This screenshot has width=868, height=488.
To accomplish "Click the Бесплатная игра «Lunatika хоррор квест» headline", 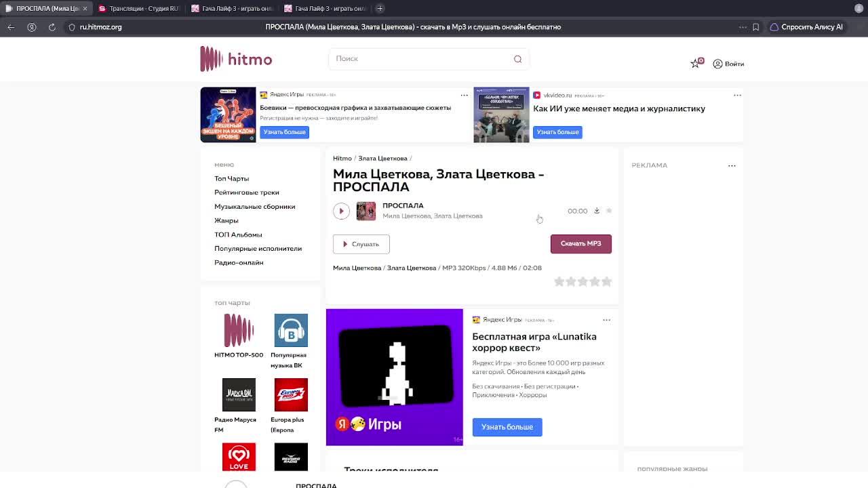I will pyautogui.click(x=534, y=342).
